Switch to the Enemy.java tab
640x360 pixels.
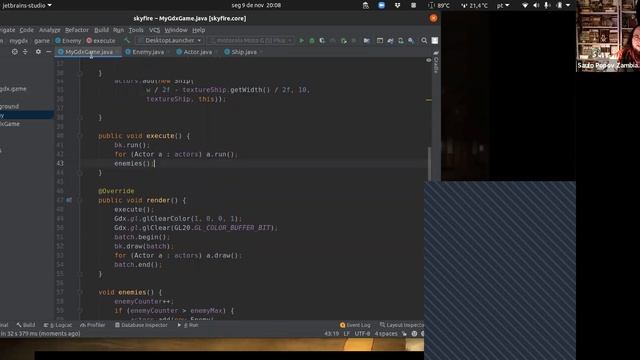point(148,52)
